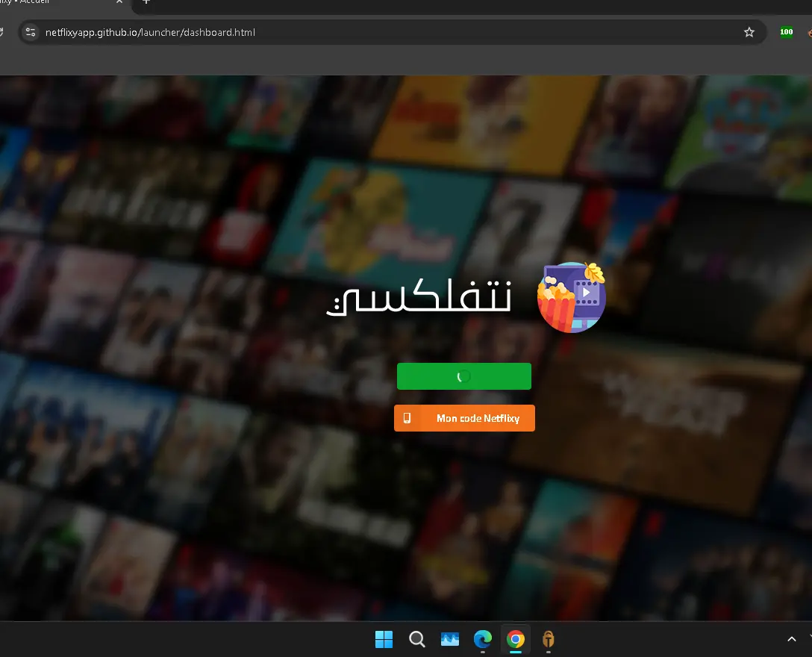Close the Accueil browser tab
The width and height of the screenshot is (812, 657).
coord(119,1)
